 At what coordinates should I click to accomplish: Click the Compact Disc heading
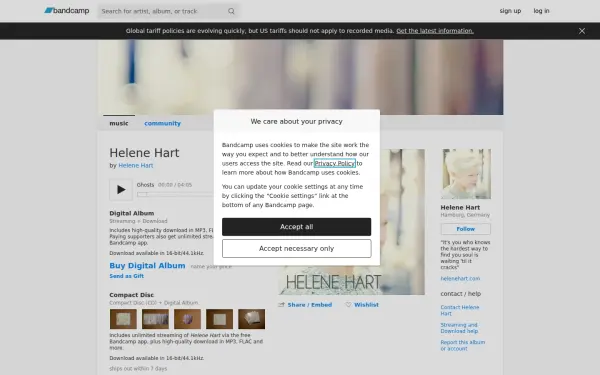point(132,295)
